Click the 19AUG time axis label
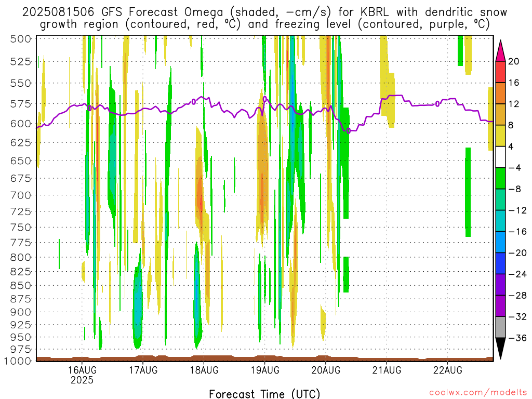Viewport: 532px width, 399px height. tap(265, 370)
